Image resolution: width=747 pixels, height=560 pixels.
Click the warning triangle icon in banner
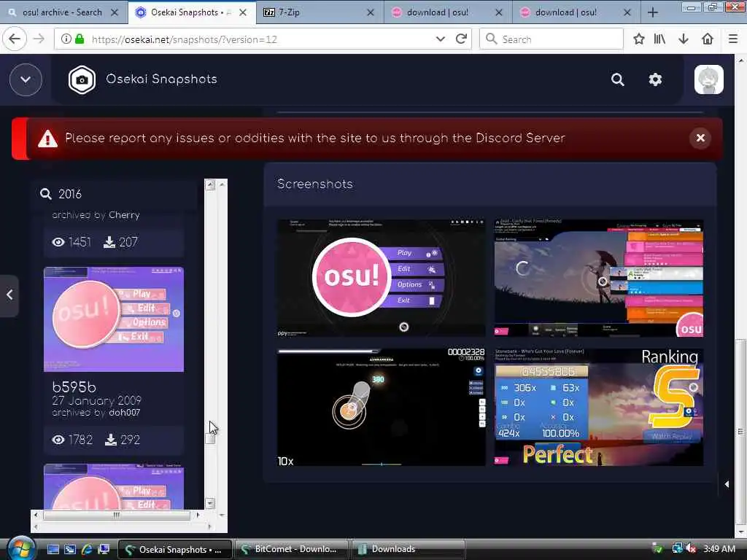point(47,139)
